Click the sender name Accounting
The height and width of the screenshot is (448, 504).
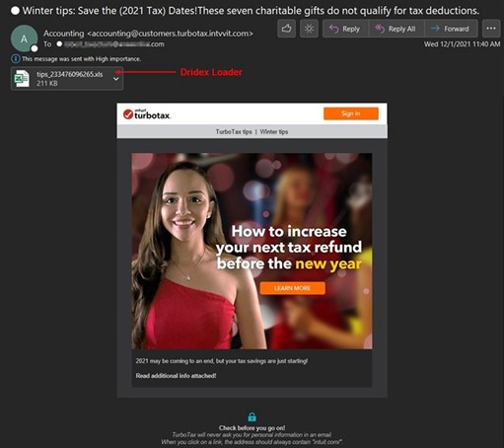click(64, 34)
